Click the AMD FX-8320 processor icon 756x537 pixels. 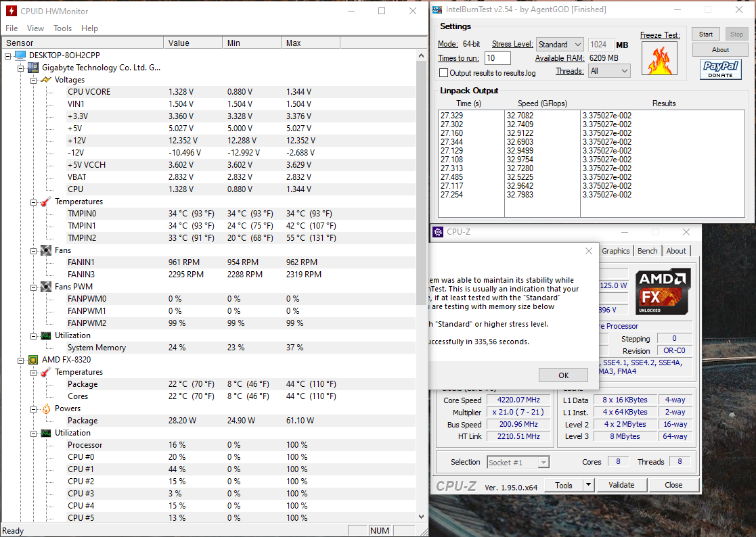click(32, 360)
